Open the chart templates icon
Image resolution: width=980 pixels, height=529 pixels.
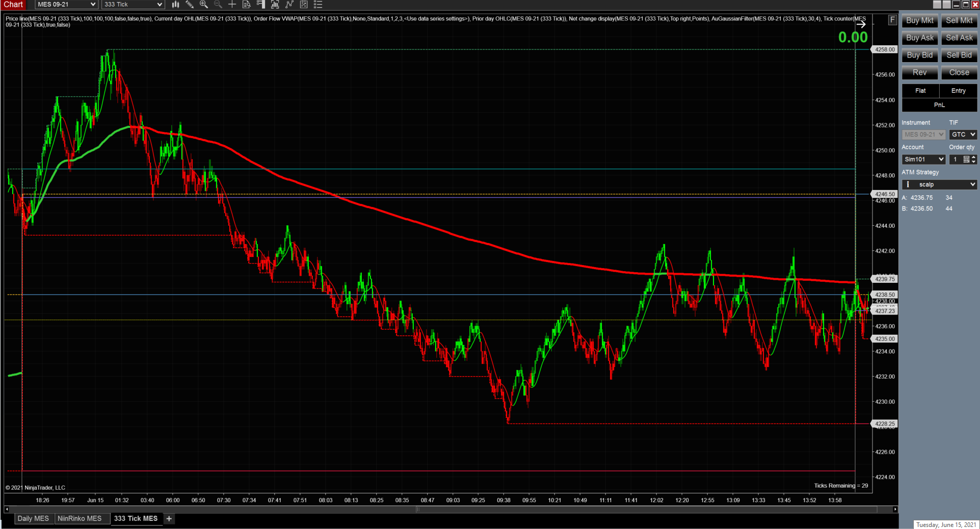pos(304,5)
